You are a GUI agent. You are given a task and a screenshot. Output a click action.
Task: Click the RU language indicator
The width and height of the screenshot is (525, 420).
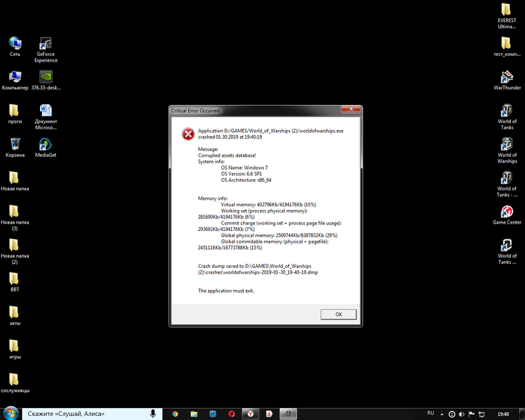430,413
